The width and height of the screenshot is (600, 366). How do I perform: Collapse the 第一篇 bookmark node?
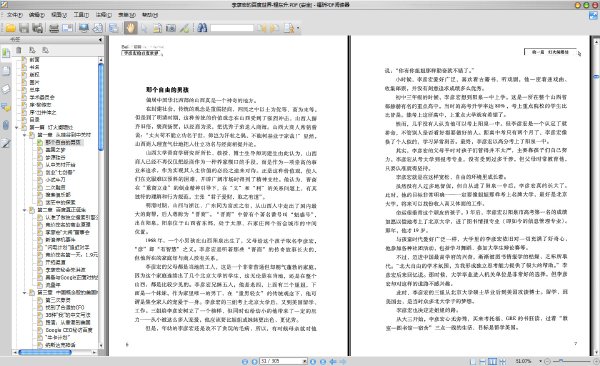coord(17,127)
